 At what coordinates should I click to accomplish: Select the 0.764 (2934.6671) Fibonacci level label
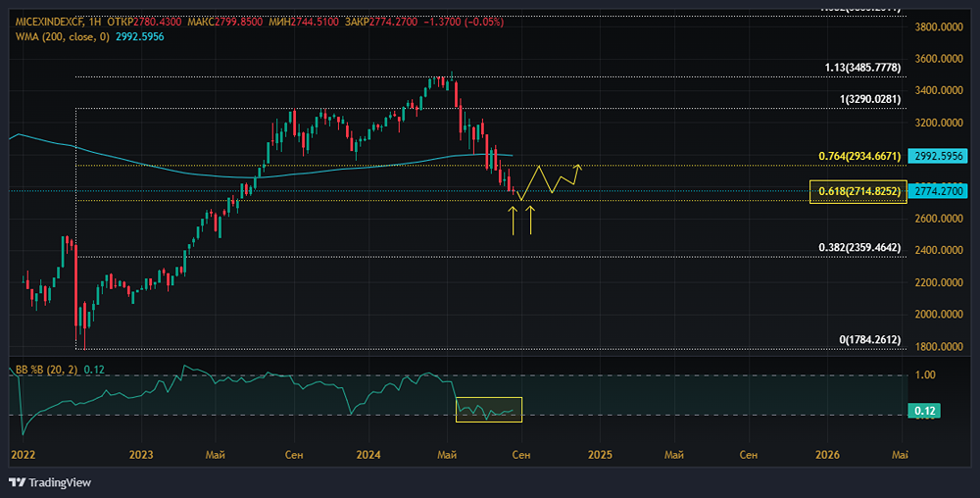pyautogui.click(x=859, y=156)
